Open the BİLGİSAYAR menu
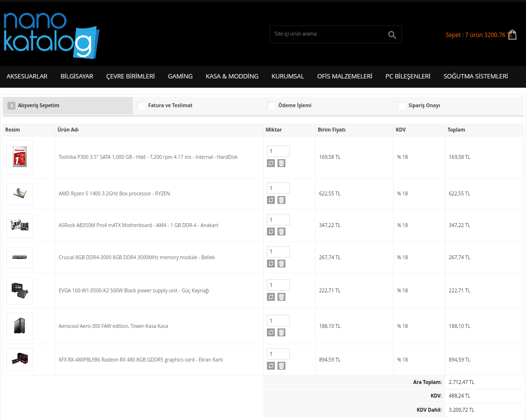 (x=77, y=76)
